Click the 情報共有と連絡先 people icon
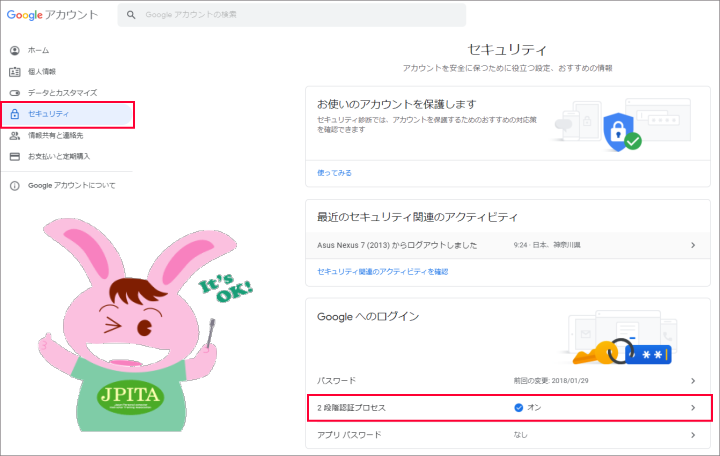 coord(15,135)
